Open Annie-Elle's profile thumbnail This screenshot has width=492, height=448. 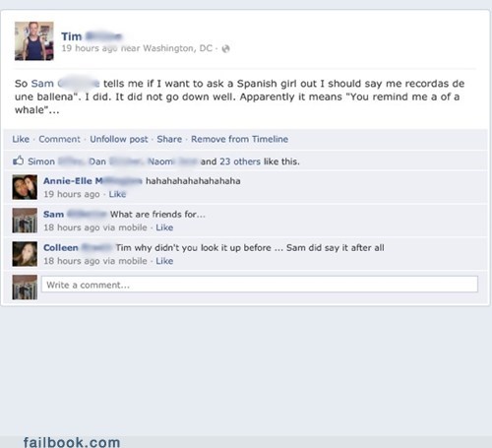pyautogui.click(x=25, y=187)
